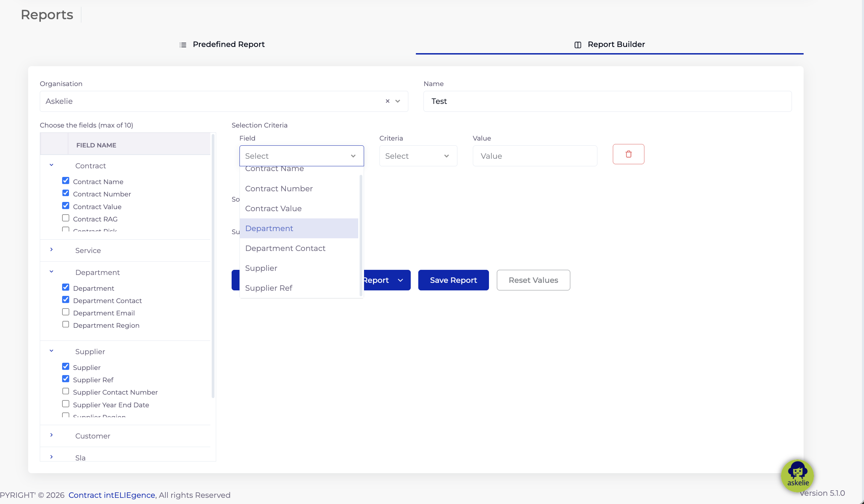Image resolution: width=864 pixels, height=504 pixels.
Task: Enable the Contract RAG checkbox
Action: point(66,218)
